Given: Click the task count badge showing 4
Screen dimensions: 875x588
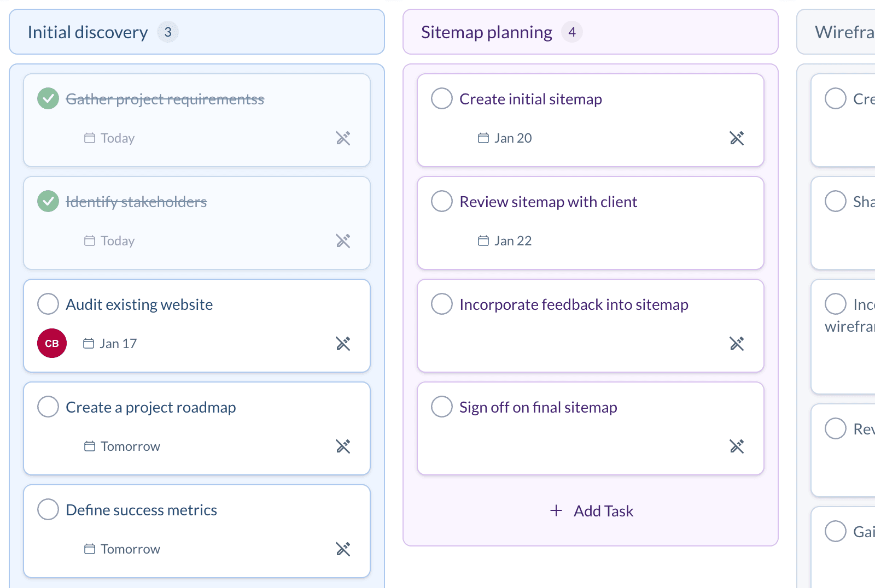Looking at the screenshot, I should (x=572, y=32).
